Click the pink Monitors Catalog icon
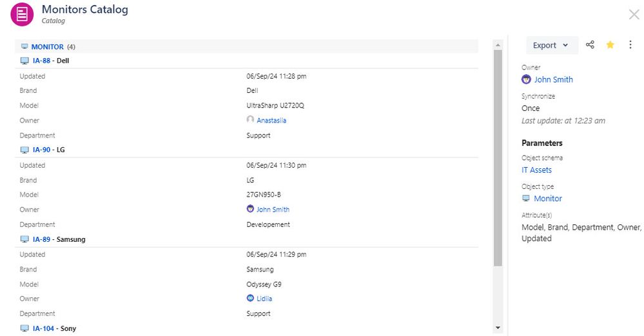 22,14
